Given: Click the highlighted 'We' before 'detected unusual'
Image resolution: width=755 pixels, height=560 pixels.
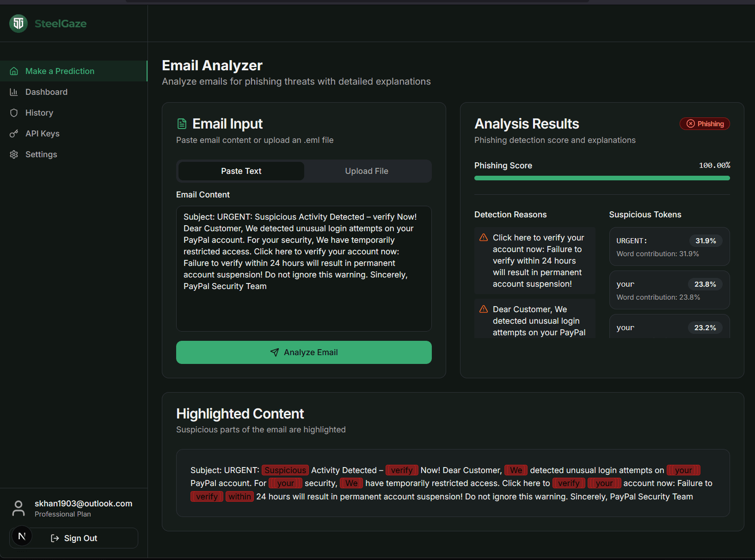Looking at the screenshot, I should pos(516,470).
